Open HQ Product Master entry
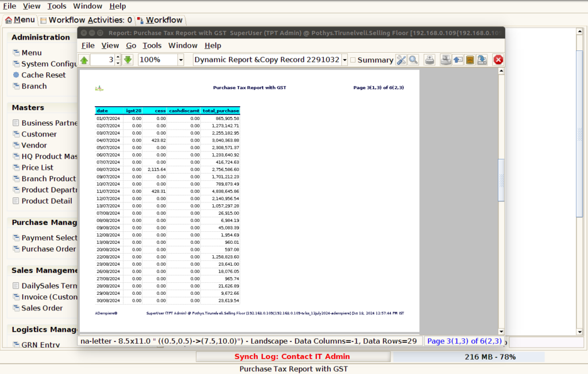This screenshot has height=374, width=588. click(x=45, y=157)
